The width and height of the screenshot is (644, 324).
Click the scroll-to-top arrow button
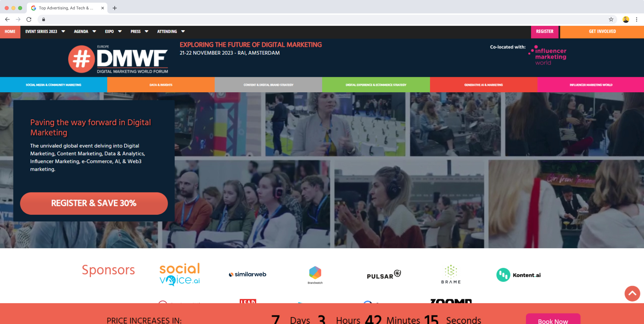coord(632,293)
